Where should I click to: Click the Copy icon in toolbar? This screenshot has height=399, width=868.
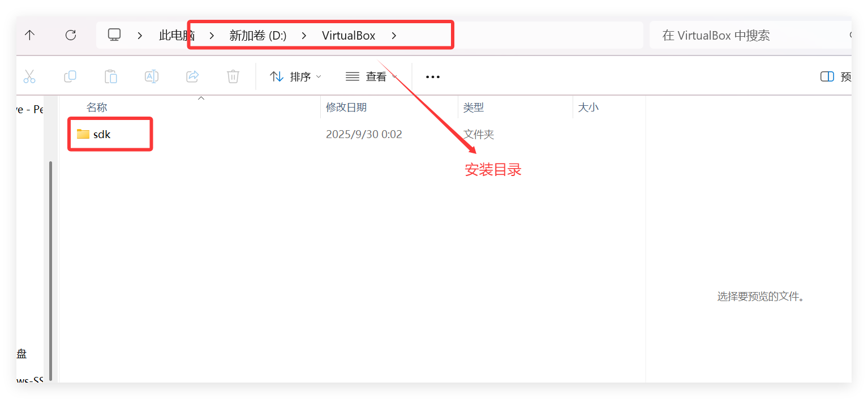pyautogui.click(x=70, y=76)
